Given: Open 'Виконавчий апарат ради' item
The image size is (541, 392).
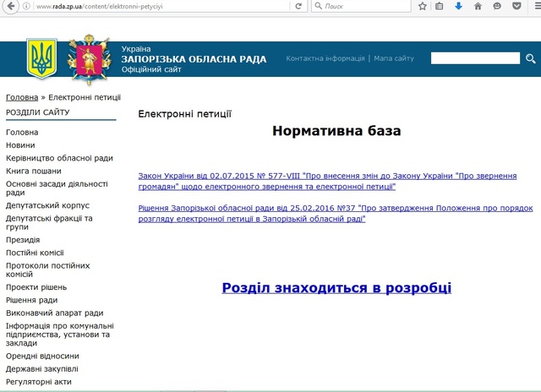Looking at the screenshot, I should point(54,313).
